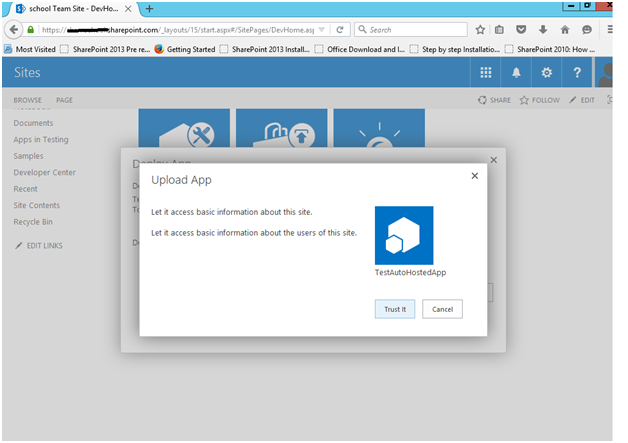Click the upload bag tile

pos(282,128)
